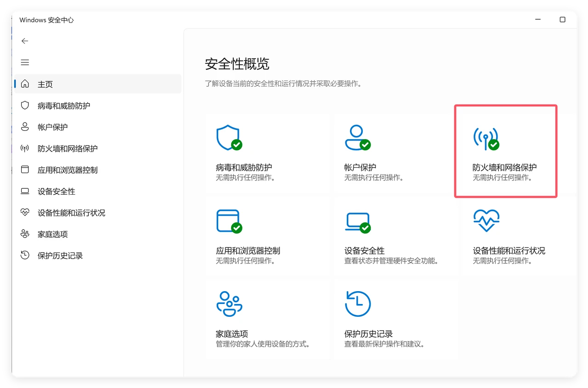This screenshot has height=388, width=588.
Task: Open 病毒和威胁防护 via the green-check shield tile
Action: coord(229,138)
